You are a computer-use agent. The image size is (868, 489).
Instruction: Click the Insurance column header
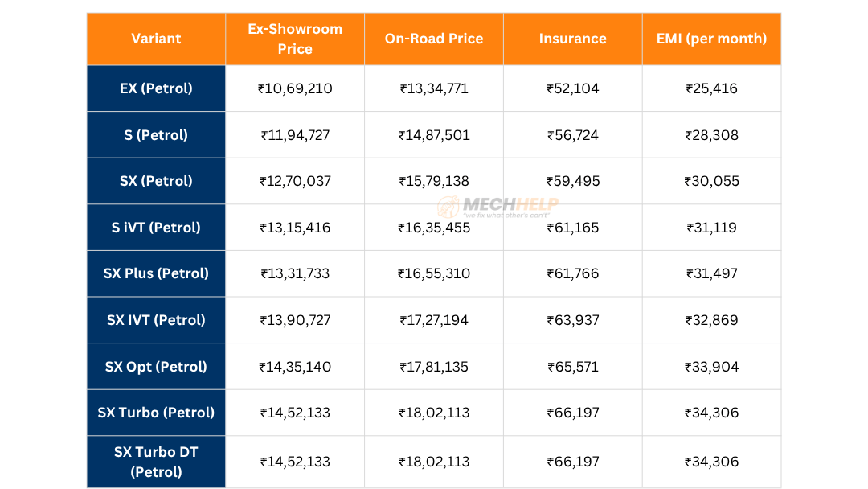[572, 38]
